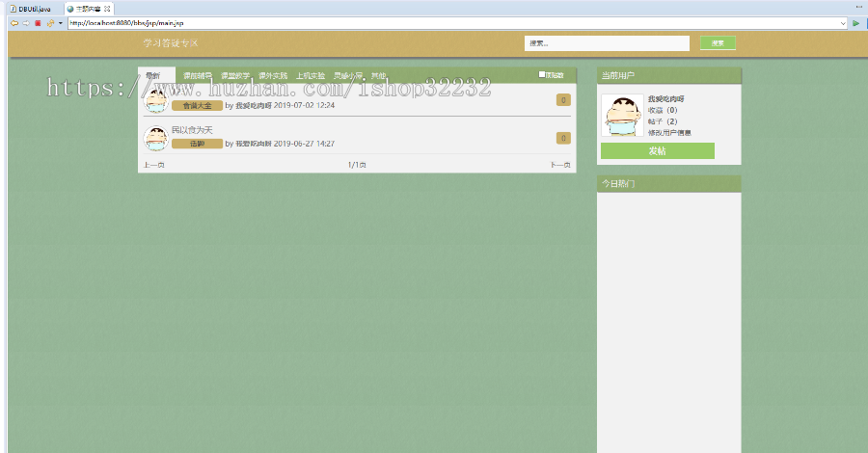The height and width of the screenshot is (453, 868).
Task: Click the reply count badge of the 2019-07-02 post
Action: pyautogui.click(x=563, y=100)
